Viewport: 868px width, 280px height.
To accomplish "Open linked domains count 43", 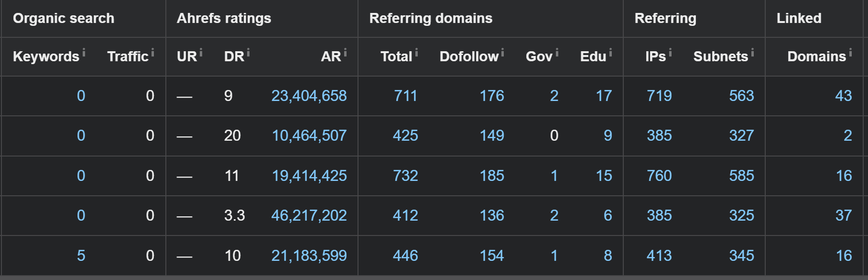I will click(x=844, y=96).
